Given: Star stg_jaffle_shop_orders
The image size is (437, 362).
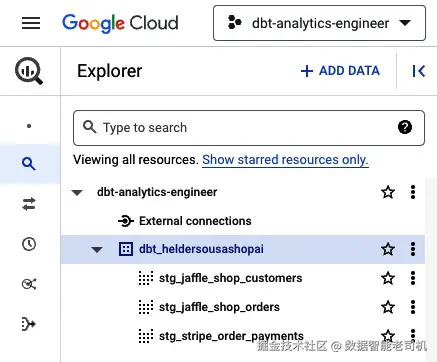Looking at the screenshot, I should (388, 307).
